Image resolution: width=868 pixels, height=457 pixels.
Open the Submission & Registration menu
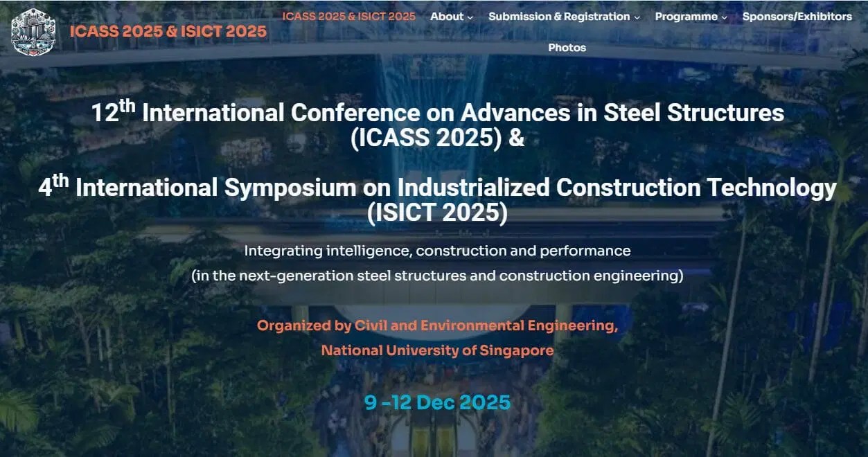coord(559,16)
